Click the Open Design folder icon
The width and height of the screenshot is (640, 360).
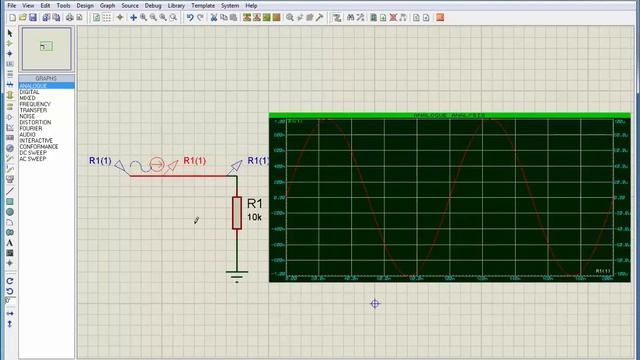[22, 18]
